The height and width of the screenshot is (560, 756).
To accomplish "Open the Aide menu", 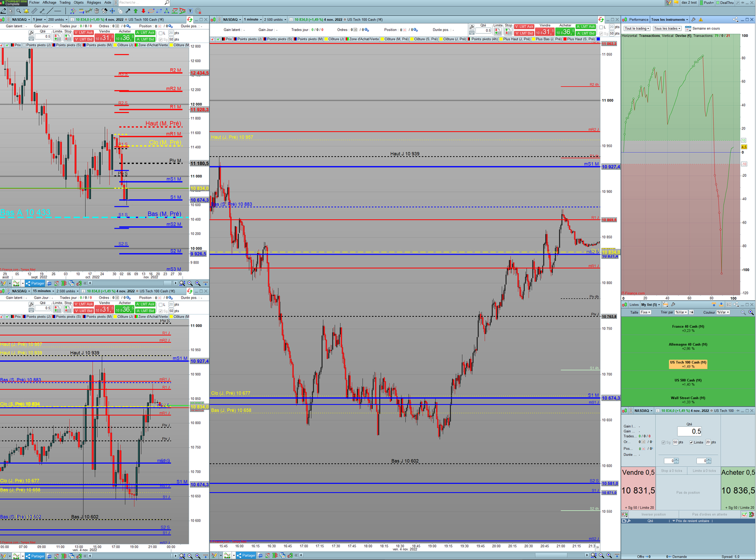I will [107, 3].
